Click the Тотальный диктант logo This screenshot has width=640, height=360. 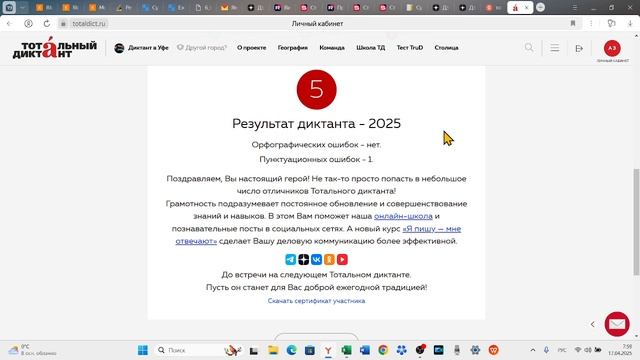pos(55,48)
